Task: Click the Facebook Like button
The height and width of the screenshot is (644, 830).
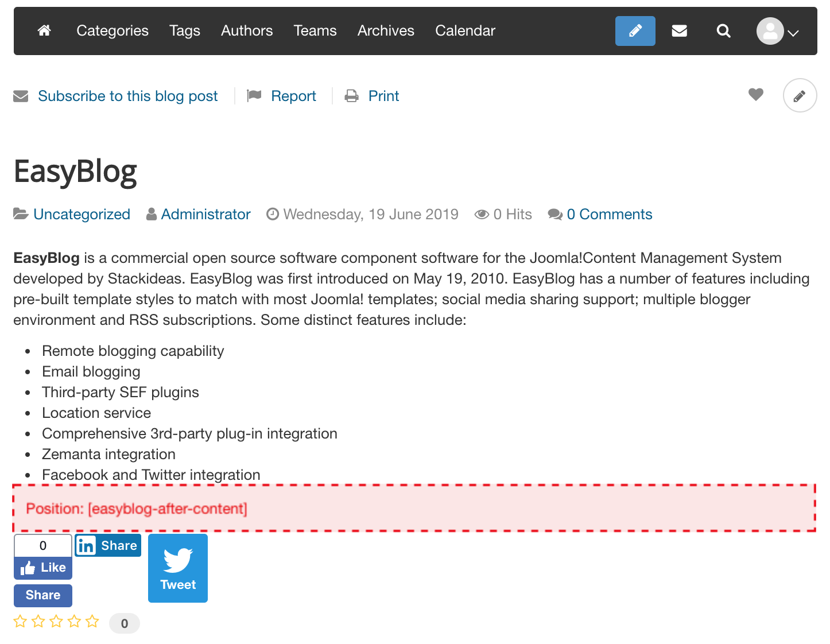Action: 43,568
